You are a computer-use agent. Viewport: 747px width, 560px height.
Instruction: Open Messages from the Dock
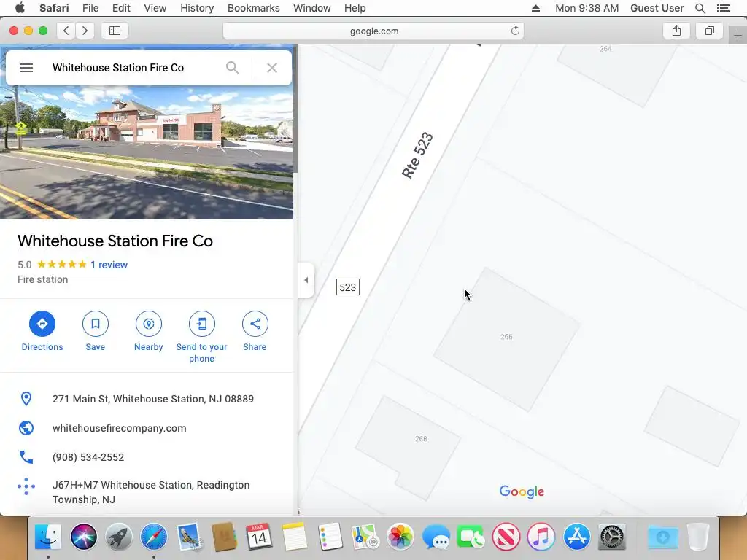(436, 537)
